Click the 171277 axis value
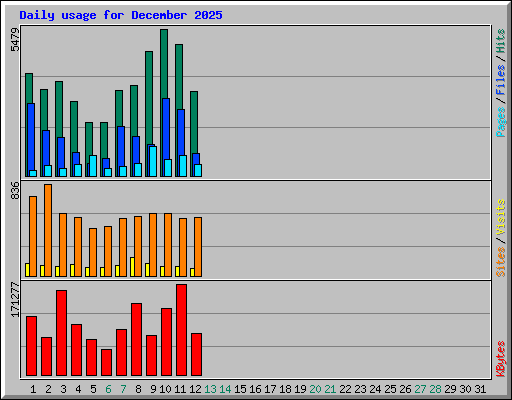This screenshot has width=512, height=400. tap(15, 299)
